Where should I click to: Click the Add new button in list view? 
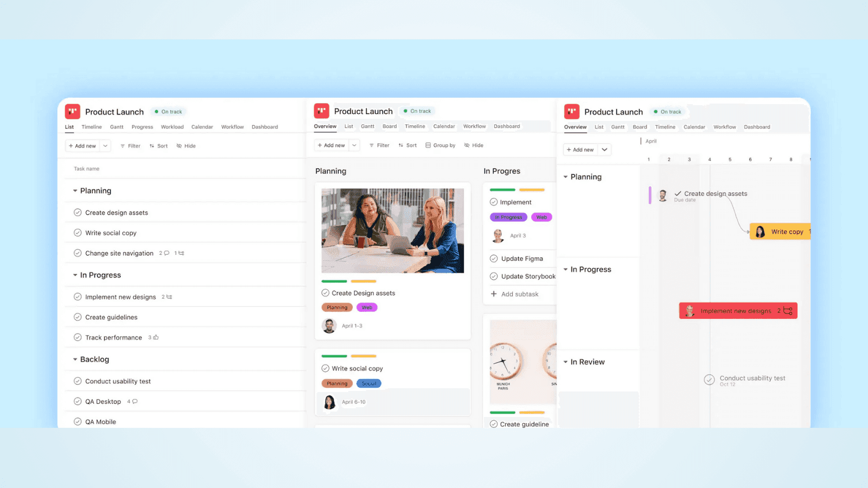pos(82,145)
